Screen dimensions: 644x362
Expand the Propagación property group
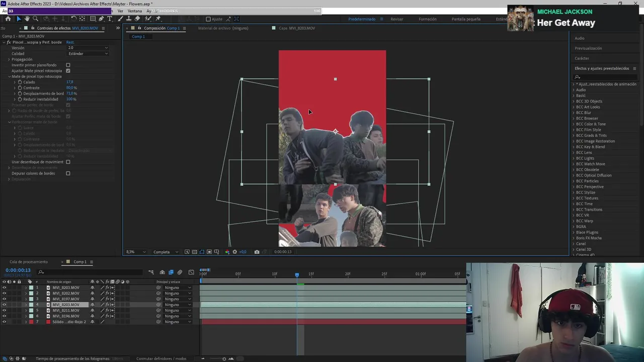pyautogui.click(x=9, y=59)
